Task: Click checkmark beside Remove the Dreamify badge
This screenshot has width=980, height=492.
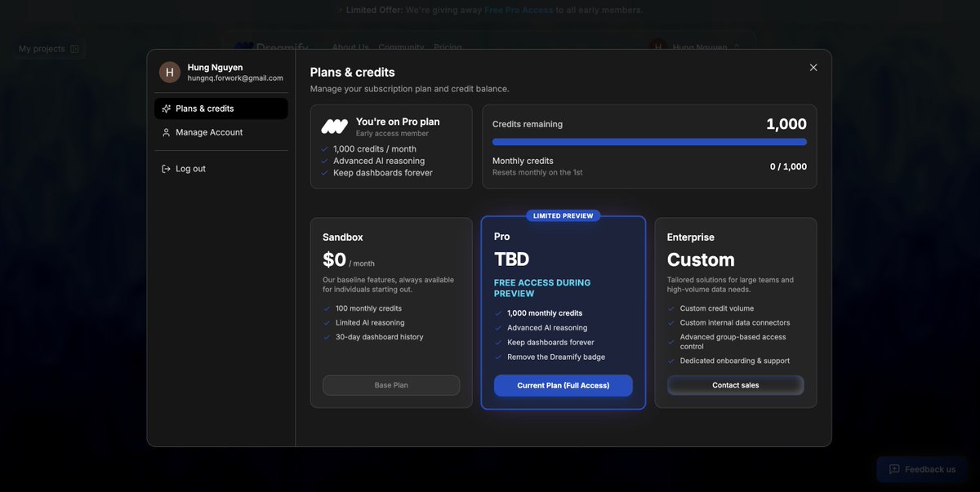Action: [x=498, y=357]
